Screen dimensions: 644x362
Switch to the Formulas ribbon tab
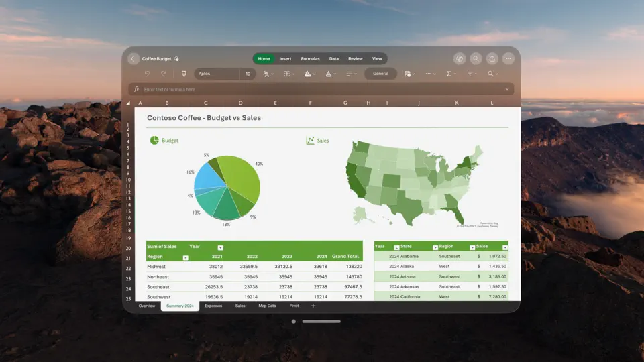(x=310, y=59)
